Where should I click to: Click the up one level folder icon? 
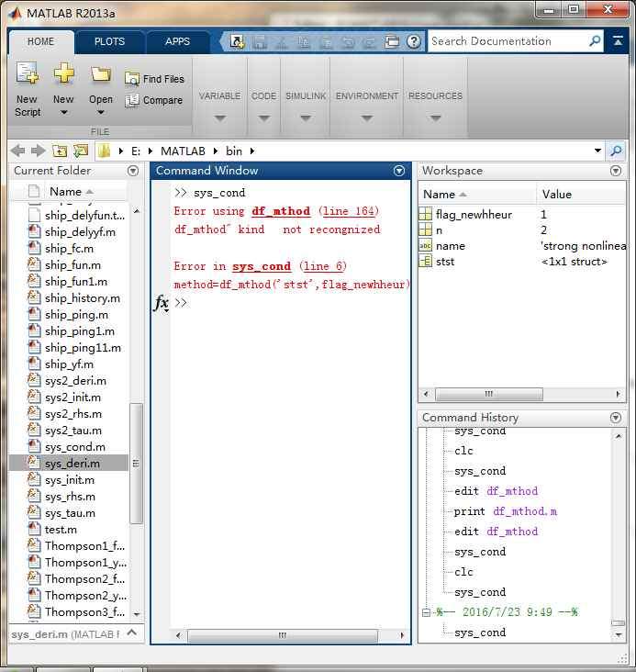[60, 151]
